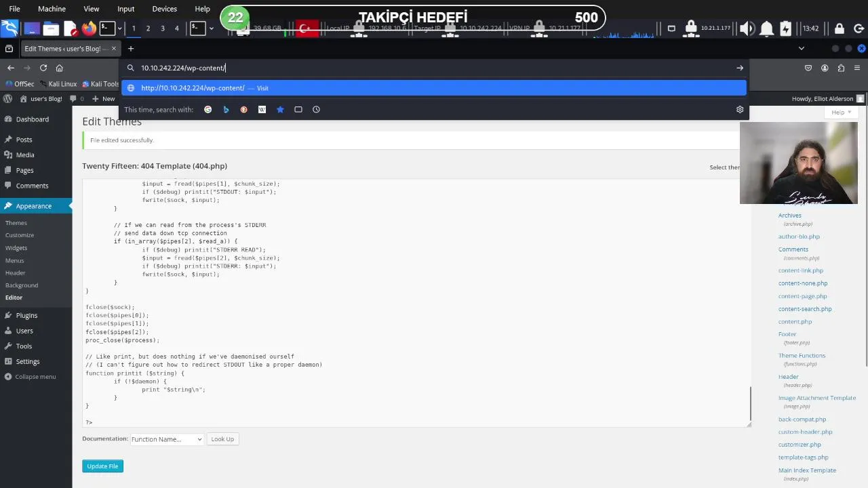Open the Plugins sidebar item

pos(36,315)
